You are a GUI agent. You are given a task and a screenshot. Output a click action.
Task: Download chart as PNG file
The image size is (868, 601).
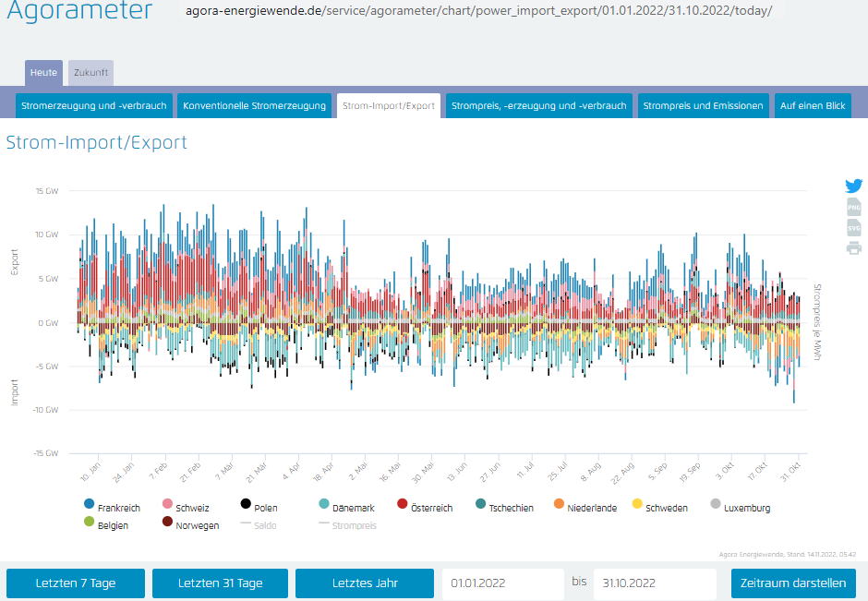tap(854, 207)
